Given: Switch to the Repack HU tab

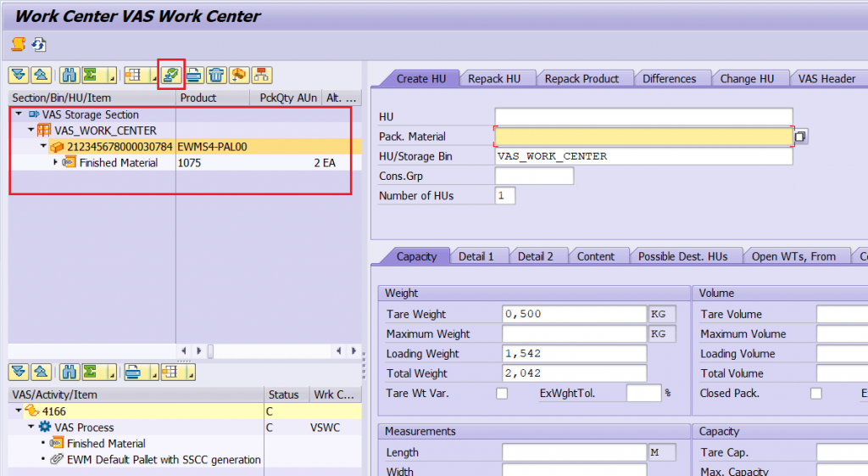Looking at the screenshot, I should click(494, 79).
